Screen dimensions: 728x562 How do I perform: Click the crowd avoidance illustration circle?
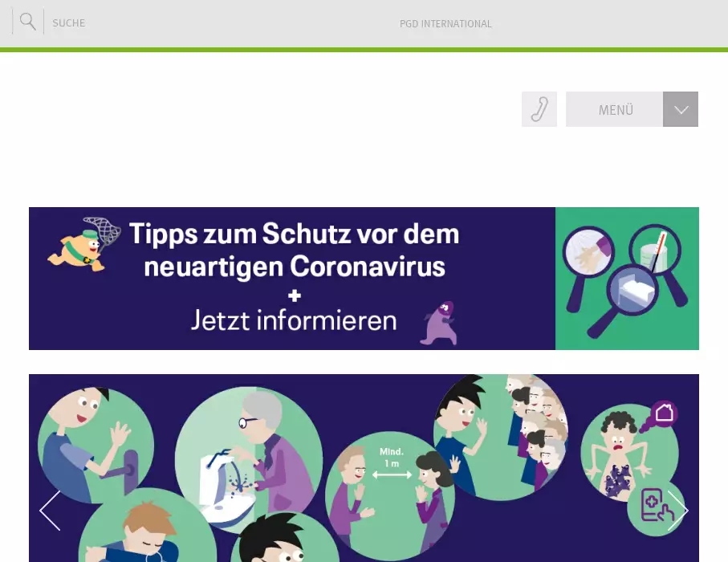[501, 437]
